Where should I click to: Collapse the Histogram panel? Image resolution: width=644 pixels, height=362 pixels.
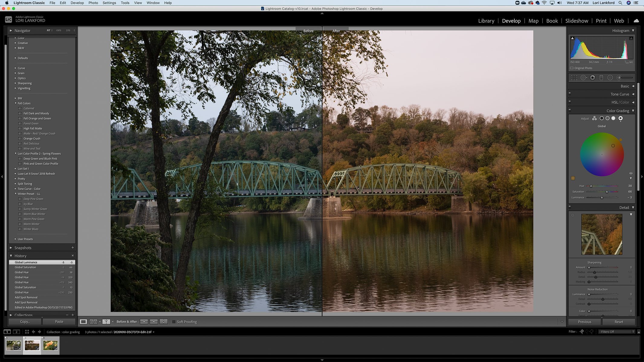coord(633,30)
